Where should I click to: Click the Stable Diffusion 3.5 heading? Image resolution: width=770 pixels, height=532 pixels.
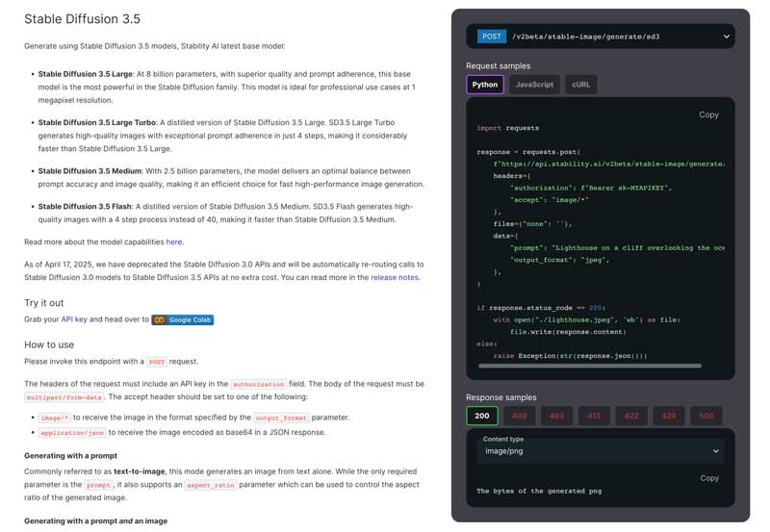click(x=82, y=19)
